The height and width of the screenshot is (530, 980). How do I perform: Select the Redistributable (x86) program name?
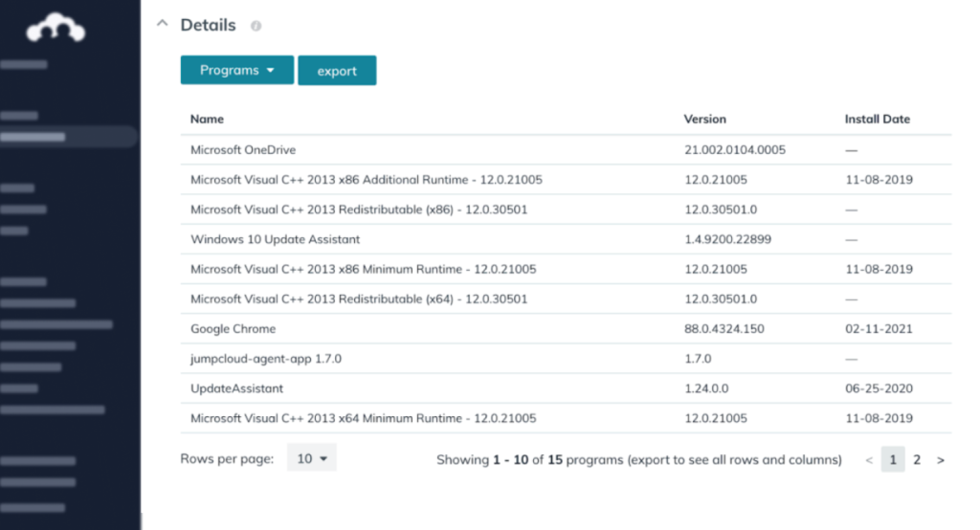[359, 210]
